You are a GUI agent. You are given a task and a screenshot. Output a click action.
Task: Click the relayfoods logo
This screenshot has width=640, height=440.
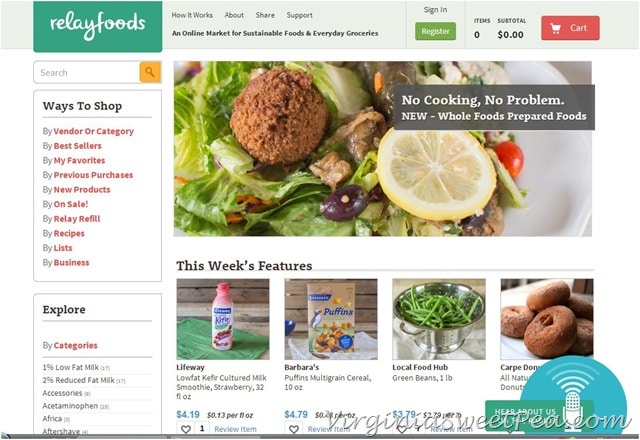98,27
